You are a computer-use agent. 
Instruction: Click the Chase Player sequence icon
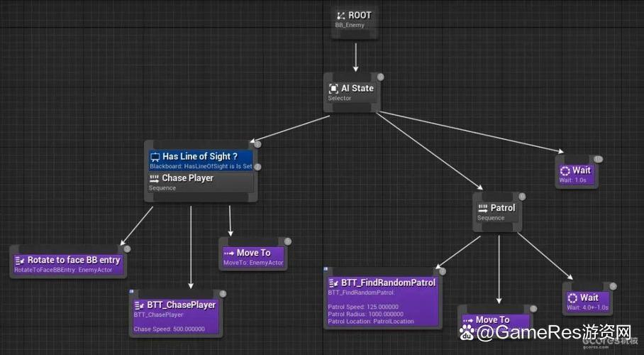[x=155, y=178]
